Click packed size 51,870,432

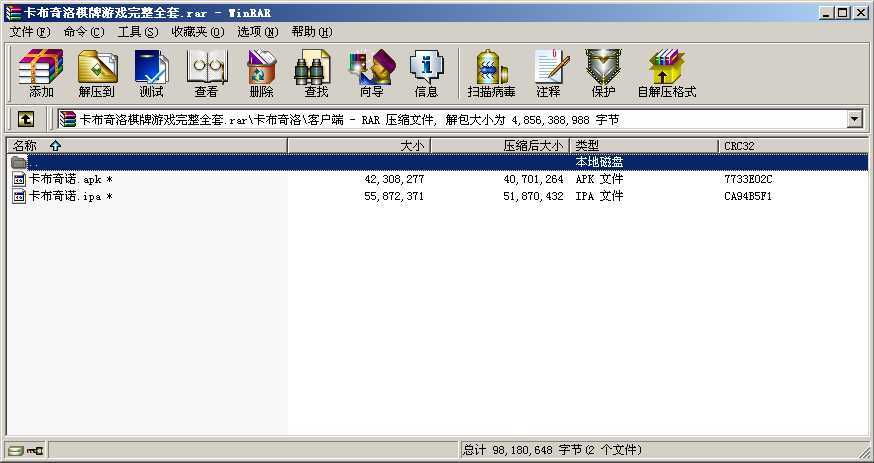533,196
